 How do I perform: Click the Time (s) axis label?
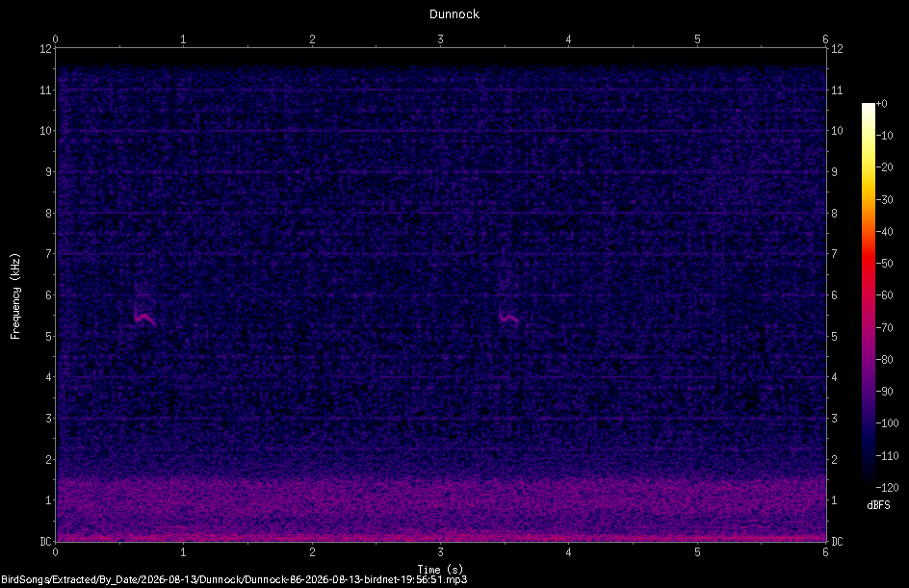tap(440, 570)
